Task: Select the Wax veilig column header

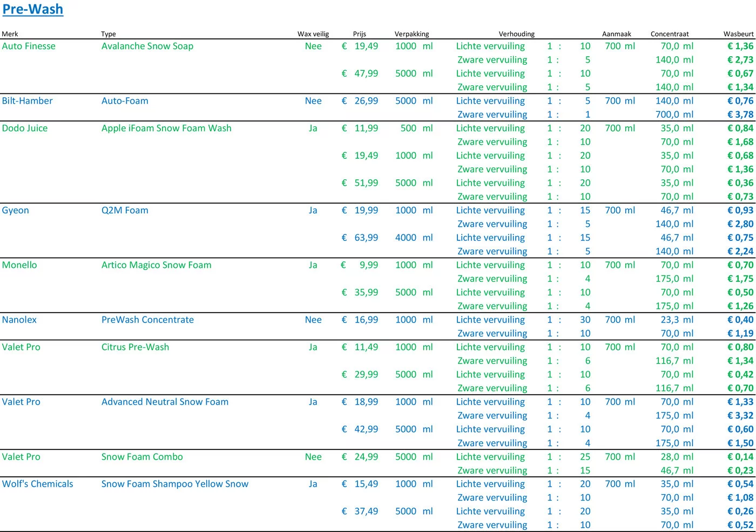Action: click(313, 33)
